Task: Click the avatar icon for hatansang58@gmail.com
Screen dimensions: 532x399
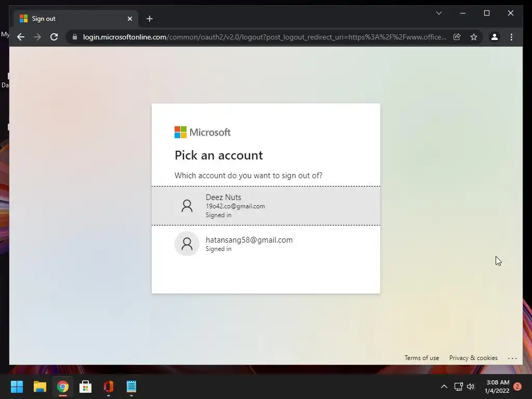Action: 187,244
